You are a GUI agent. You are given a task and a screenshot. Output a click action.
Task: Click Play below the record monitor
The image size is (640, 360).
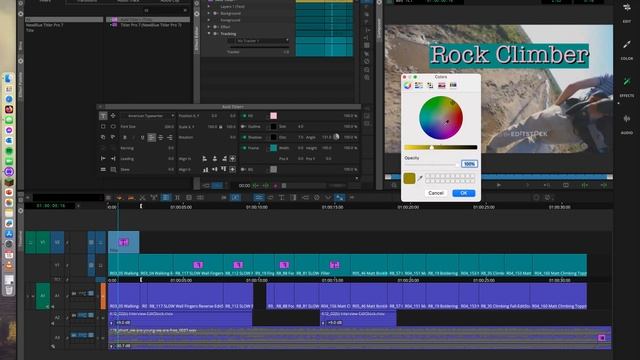pyautogui.click(x=498, y=185)
